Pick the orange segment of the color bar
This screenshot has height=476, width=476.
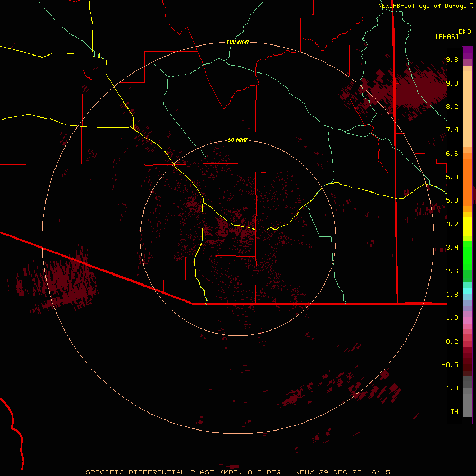(x=467, y=182)
